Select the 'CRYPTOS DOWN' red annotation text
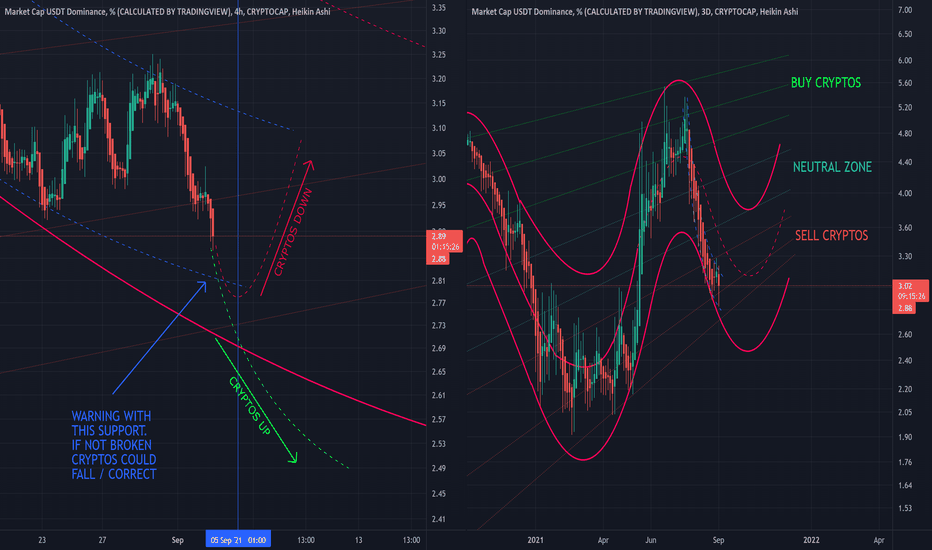This screenshot has width=932, height=550. (292, 232)
